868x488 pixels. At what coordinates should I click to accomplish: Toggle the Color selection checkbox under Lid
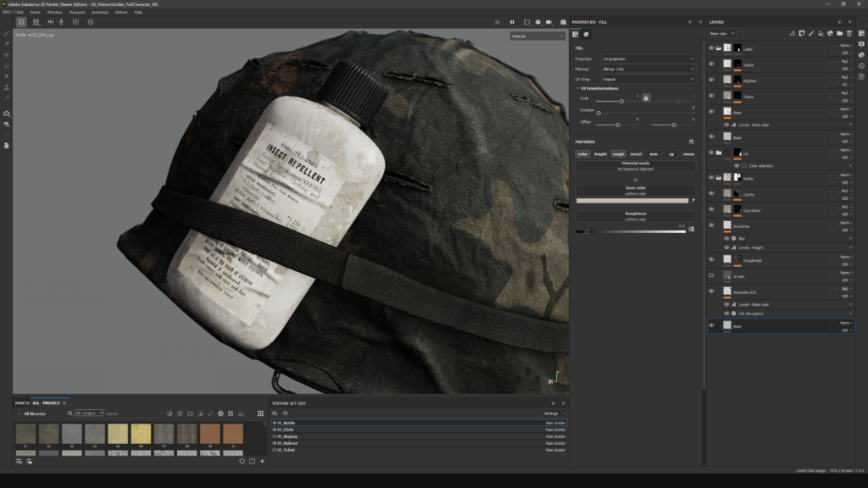pos(743,165)
